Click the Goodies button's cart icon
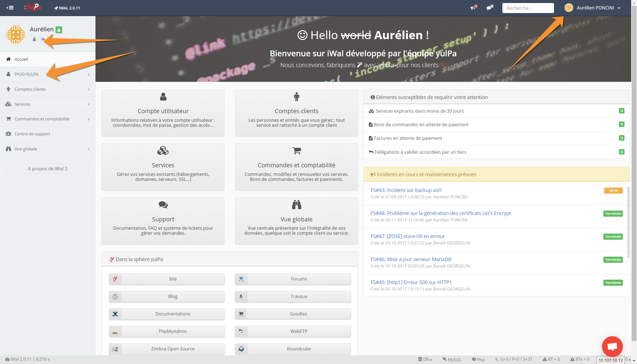The image size is (637, 364). click(x=241, y=314)
